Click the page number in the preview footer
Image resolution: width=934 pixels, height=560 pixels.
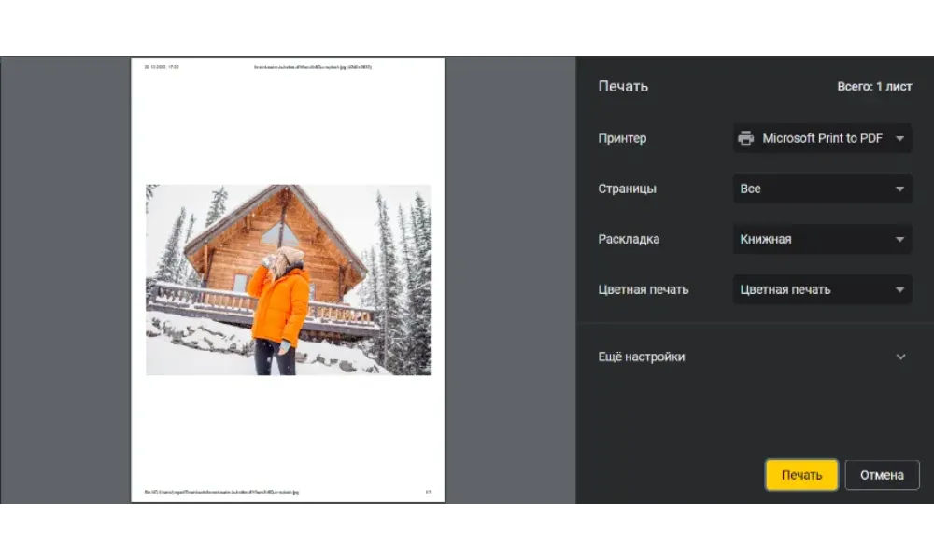pyautogui.click(x=429, y=491)
